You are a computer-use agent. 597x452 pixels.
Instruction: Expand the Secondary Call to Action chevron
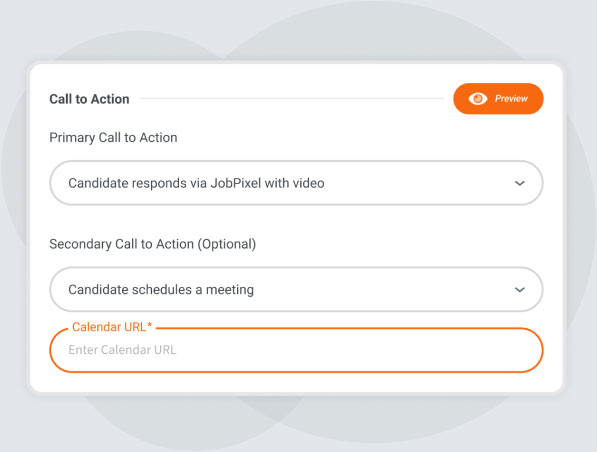point(520,290)
